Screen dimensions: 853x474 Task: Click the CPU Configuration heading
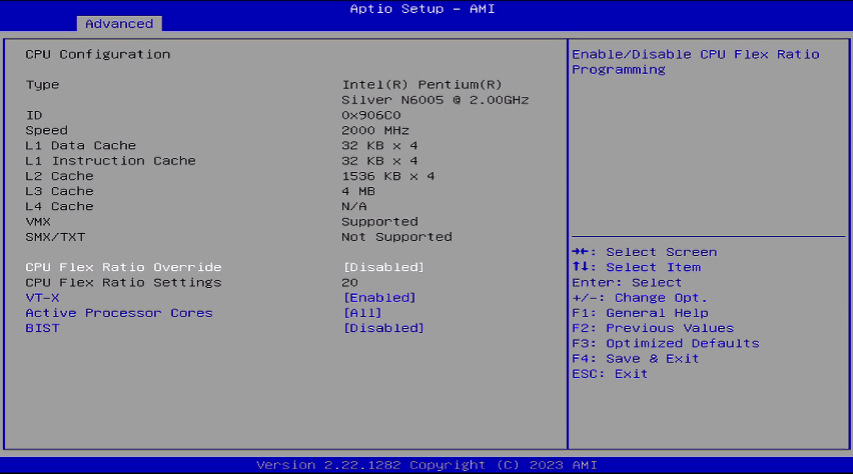coord(98,54)
